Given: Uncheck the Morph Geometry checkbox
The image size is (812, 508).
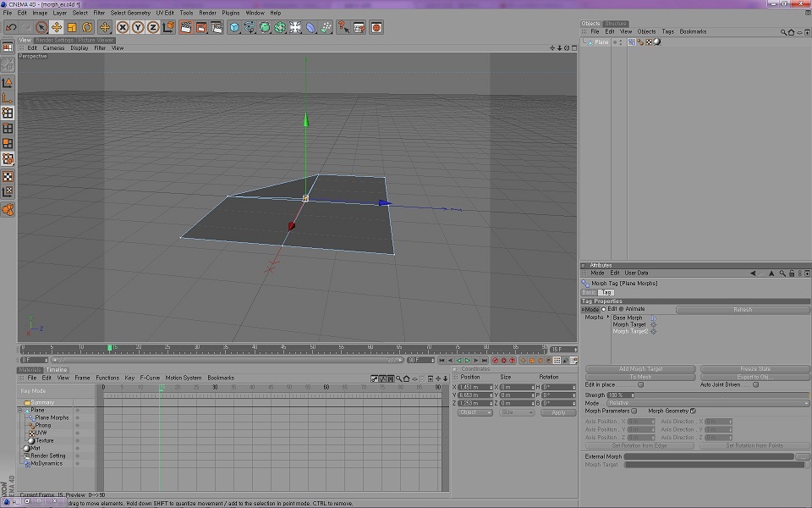Looking at the screenshot, I should point(693,411).
